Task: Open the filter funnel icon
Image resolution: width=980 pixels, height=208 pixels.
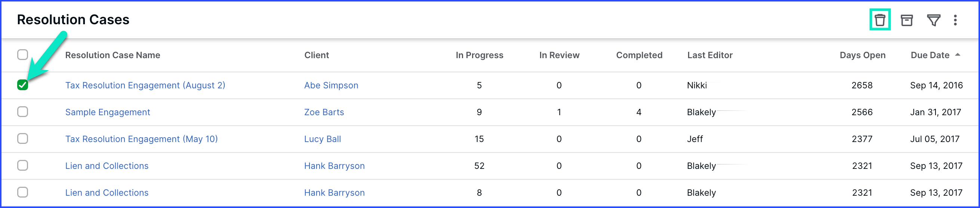Action: coord(934,20)
